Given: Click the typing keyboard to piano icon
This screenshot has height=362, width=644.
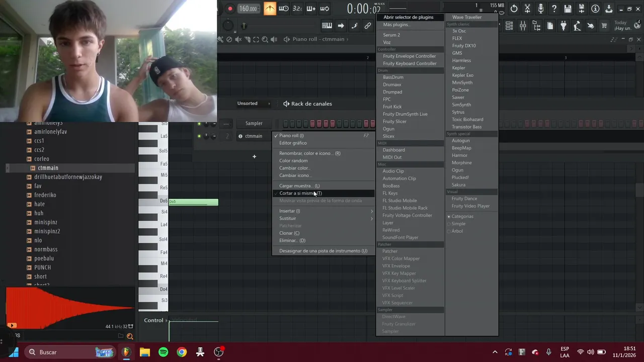Looking at the screenshot, I should pyautogui.click(x=327, y=26).
